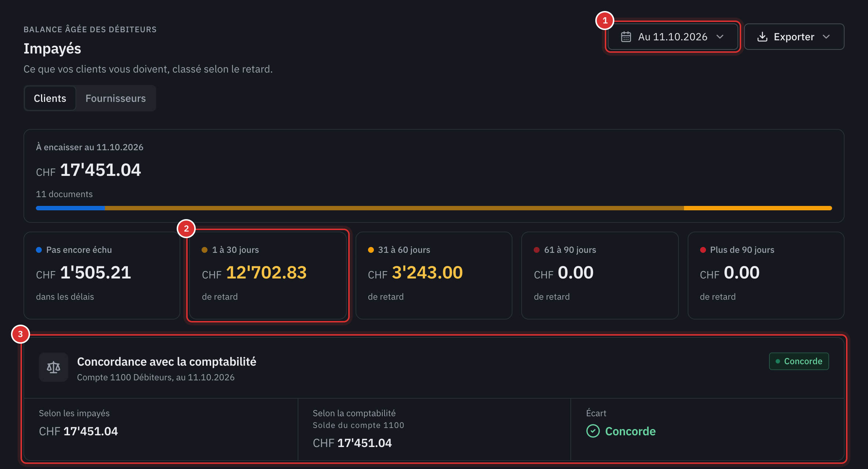Open the Plus de 90 jours card
The height and width of the screenshot is (469, 868).
click(766, 276)
